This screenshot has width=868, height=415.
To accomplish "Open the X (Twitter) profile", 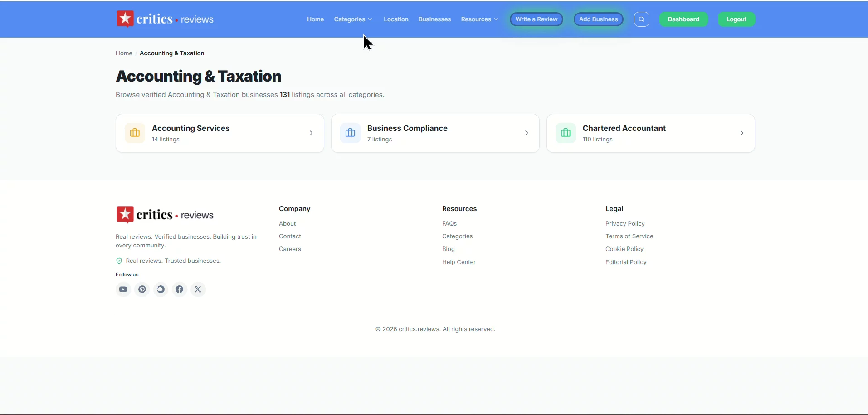I will tap(198, 290).
